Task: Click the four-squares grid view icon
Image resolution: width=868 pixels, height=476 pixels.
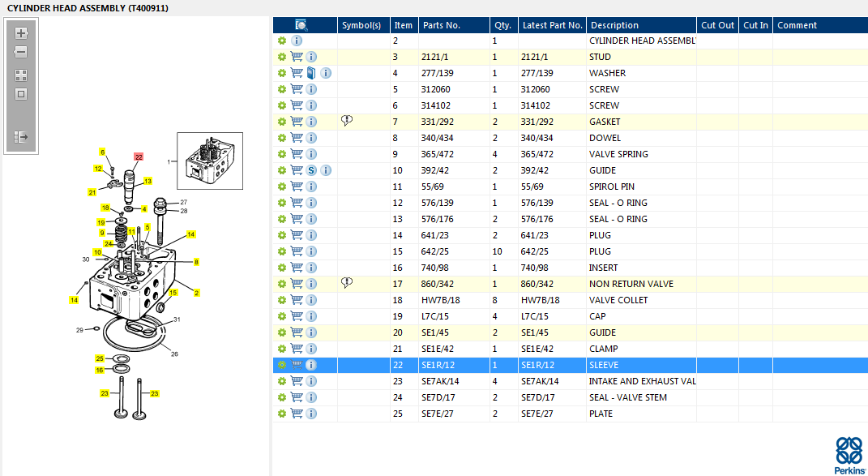Action: point(21,75)
